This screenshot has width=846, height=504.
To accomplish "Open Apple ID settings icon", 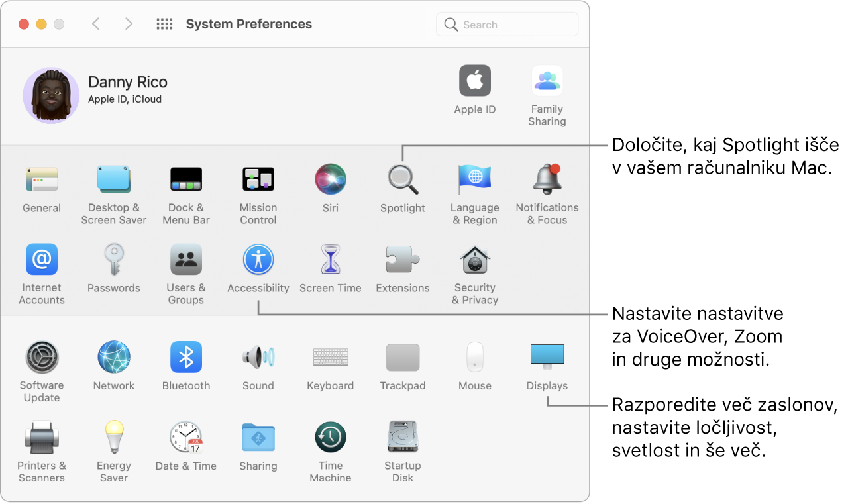I will tap(475, 81).
